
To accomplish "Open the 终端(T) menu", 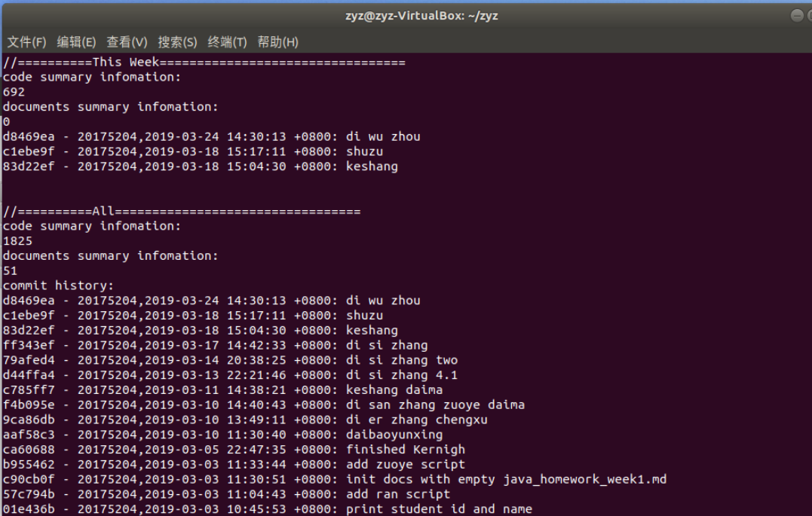I will pos(227,42).
